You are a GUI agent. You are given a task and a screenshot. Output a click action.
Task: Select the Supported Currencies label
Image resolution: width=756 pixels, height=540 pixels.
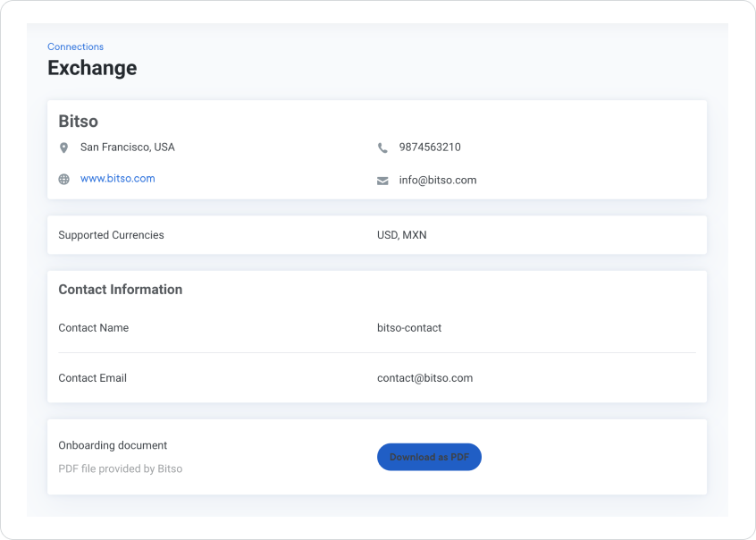pos(111,235)
